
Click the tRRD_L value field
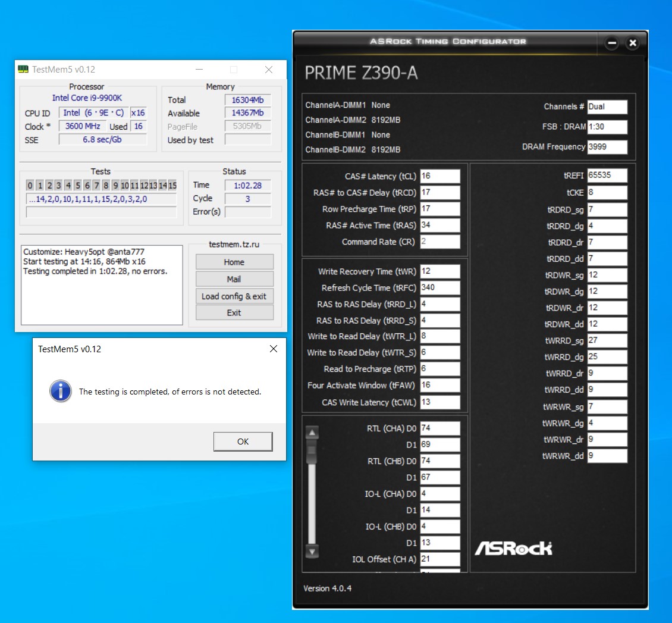pyautogui.click(x=440, y=304)
